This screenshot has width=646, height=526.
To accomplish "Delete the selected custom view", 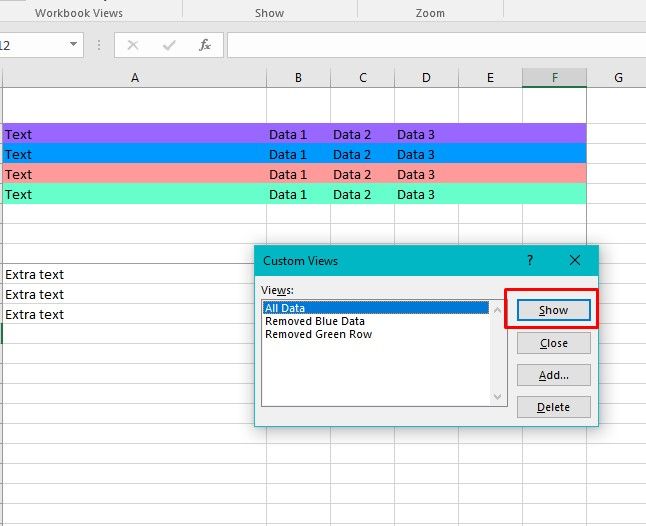I will click(x=553, y=407).
